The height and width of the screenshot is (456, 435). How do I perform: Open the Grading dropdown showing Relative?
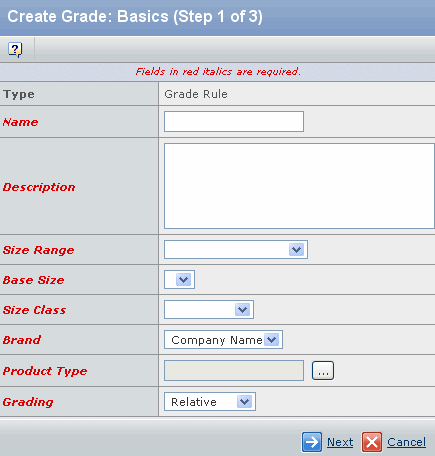click(x=210, y=402)
